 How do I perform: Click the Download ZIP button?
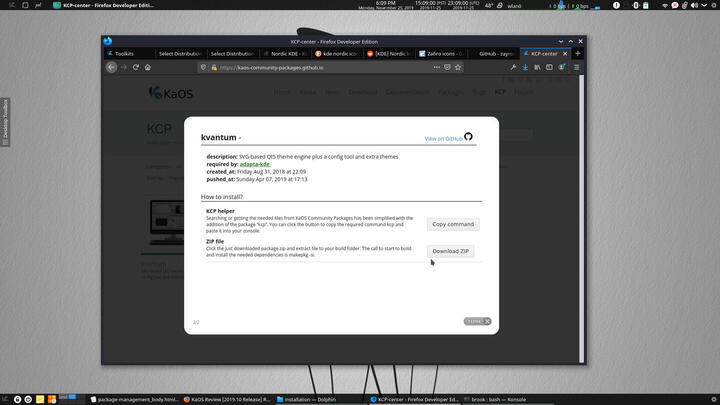[450, 251]
